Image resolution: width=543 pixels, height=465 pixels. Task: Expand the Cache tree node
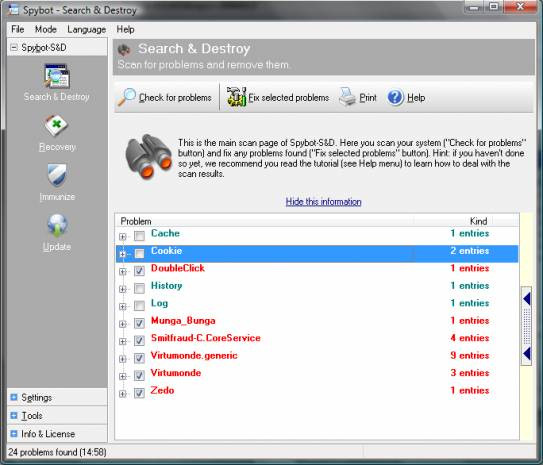(123, 237)
